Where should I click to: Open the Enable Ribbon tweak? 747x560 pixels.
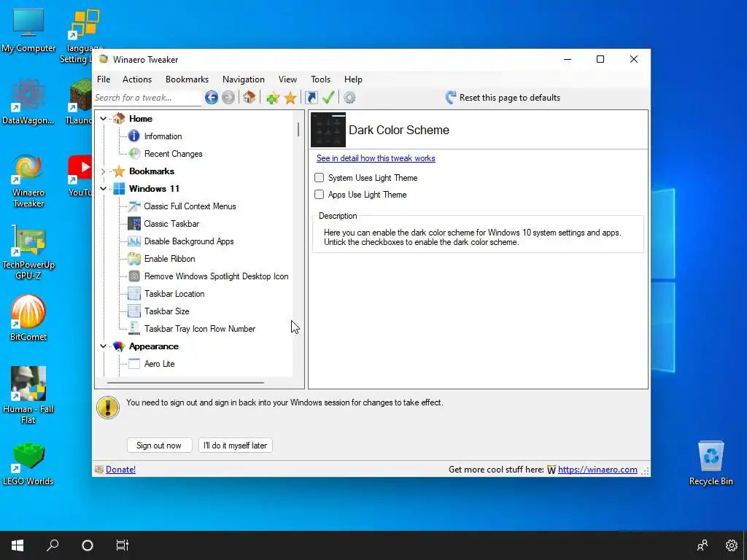point(169,259)
